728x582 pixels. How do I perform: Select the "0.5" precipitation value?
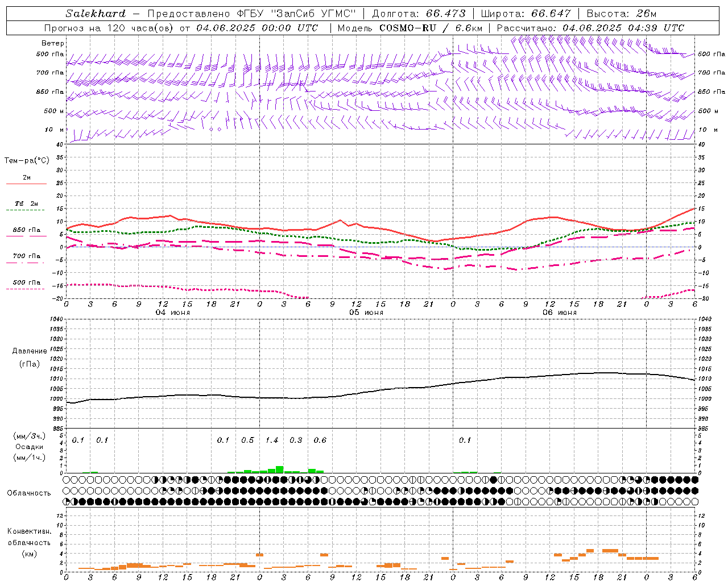(x=247, y=440)
